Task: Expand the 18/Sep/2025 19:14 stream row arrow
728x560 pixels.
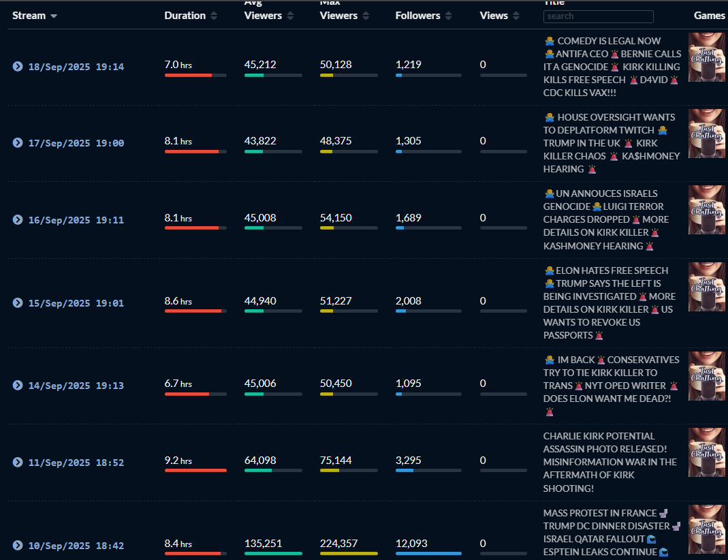Action: (x=18, y=66)
